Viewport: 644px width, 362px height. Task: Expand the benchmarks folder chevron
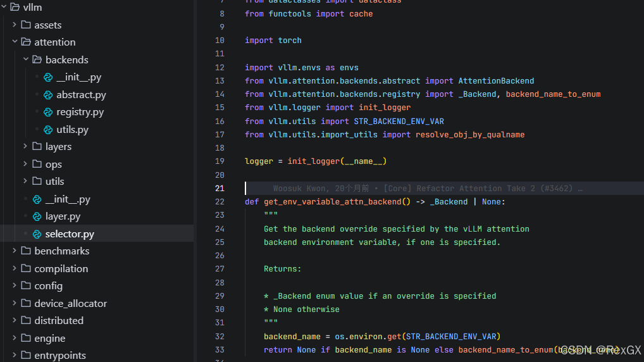tap(15, 251)
